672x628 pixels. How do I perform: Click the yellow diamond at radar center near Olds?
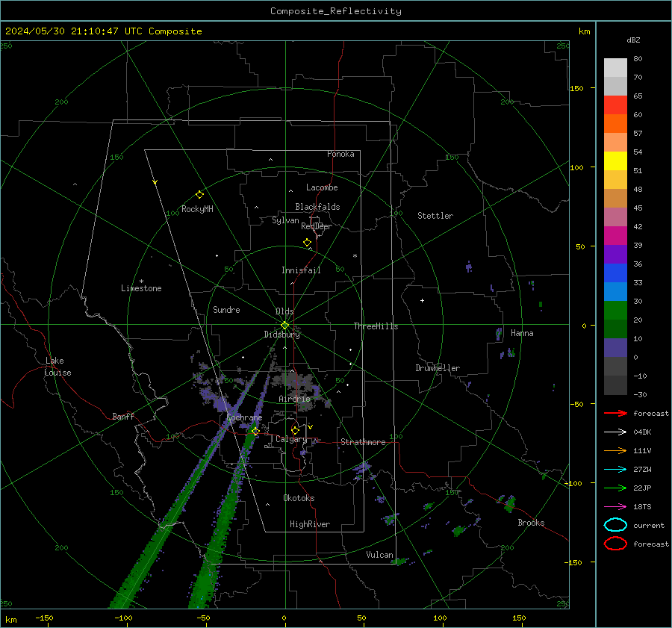[284, 326]
